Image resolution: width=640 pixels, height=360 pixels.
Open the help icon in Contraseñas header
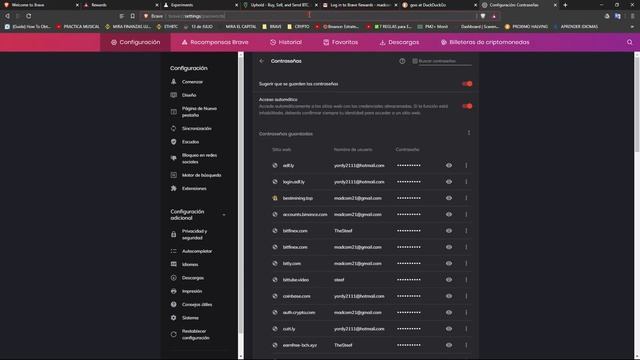(402, 61)
